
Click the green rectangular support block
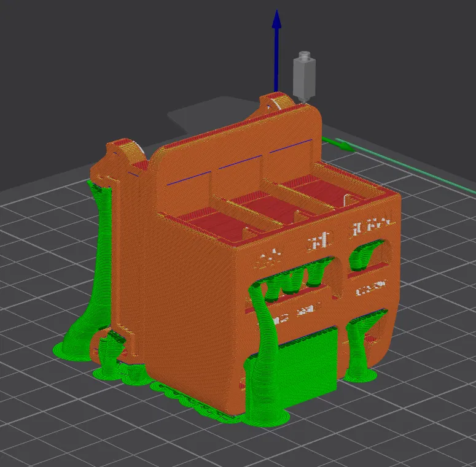[308, 368]
